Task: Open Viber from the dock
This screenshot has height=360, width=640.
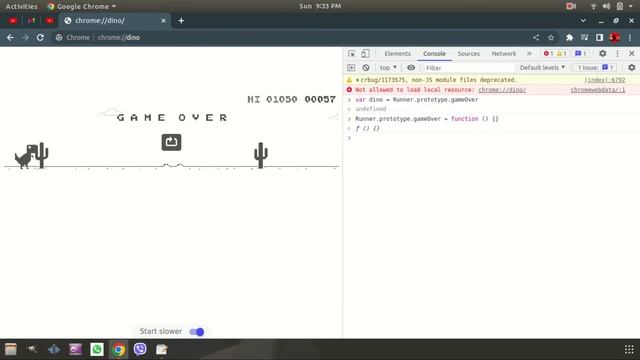Action: click(140, 349)
